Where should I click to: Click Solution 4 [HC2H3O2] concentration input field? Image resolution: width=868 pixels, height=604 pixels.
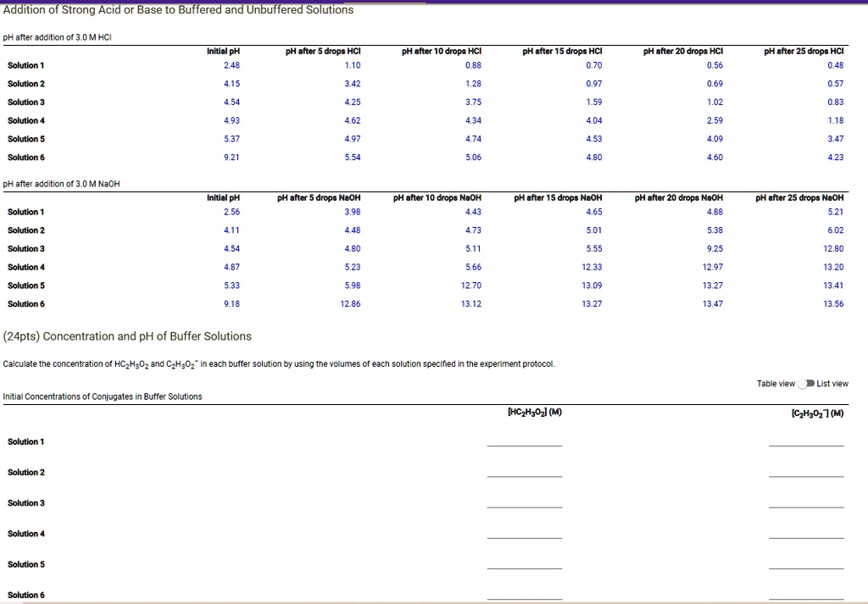point(524,532)
